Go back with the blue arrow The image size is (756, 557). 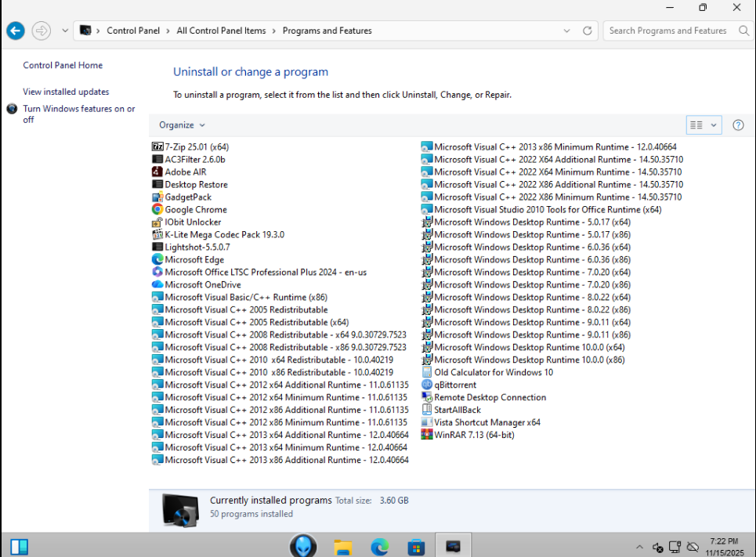(16, 31)
